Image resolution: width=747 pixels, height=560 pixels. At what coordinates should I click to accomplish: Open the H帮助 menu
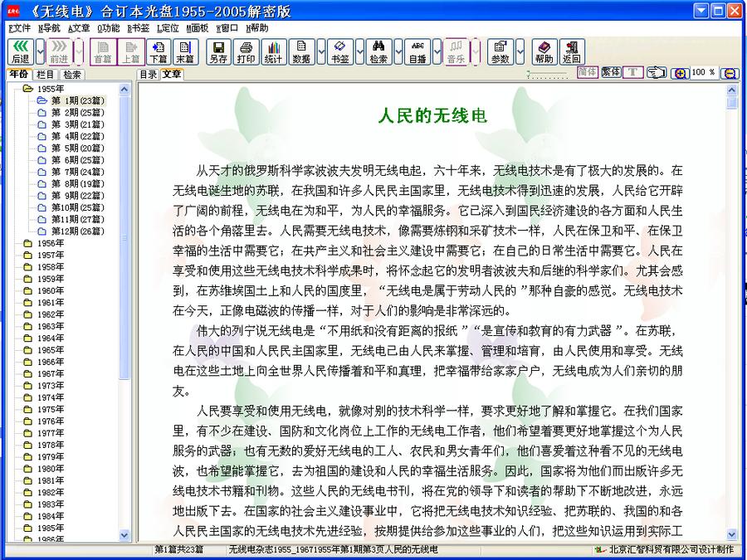click(257, 28)
